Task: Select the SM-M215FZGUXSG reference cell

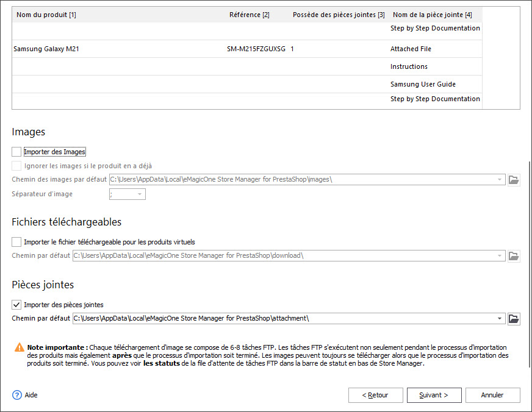Action: [257, 49]
